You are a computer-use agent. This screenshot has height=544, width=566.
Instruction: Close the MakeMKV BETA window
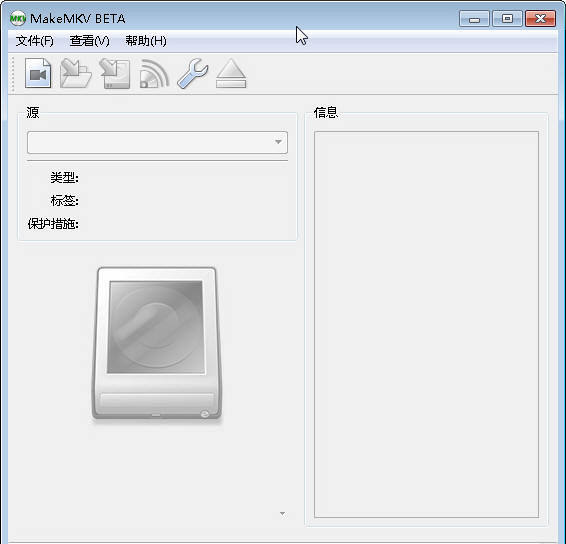coord(540,19)
